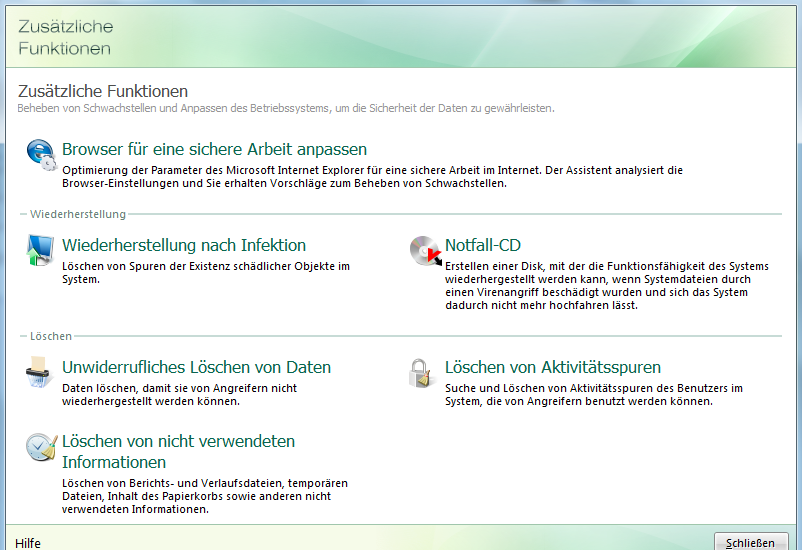Open the Hilfe link at bottom left
The width and height of the screenshot is (802, 550).
click(x=28, y=543)
